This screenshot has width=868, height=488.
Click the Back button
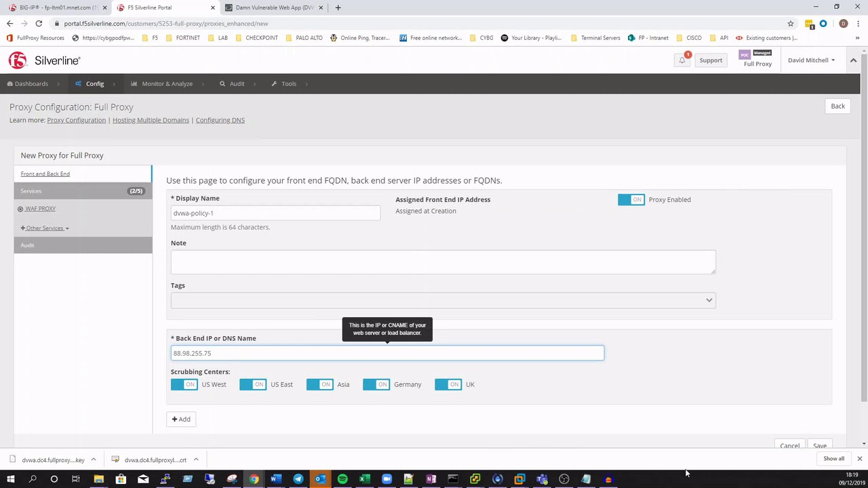[x=837, y=106]
